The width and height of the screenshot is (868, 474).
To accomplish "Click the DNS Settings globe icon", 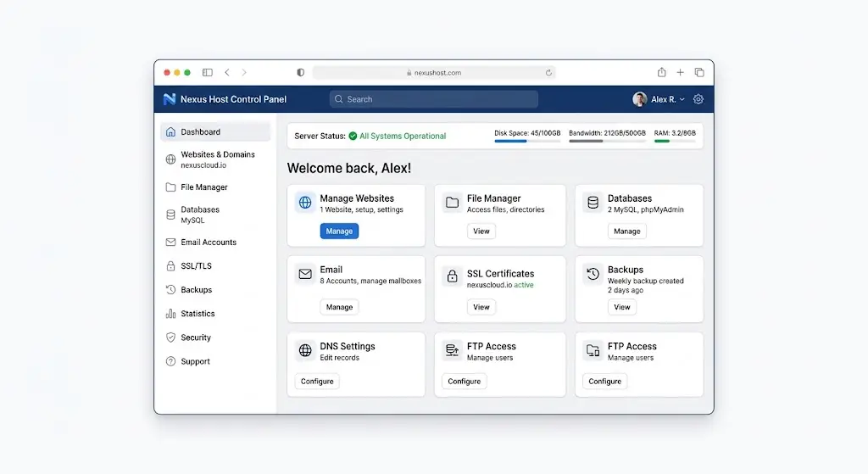I will click(305, 350).
